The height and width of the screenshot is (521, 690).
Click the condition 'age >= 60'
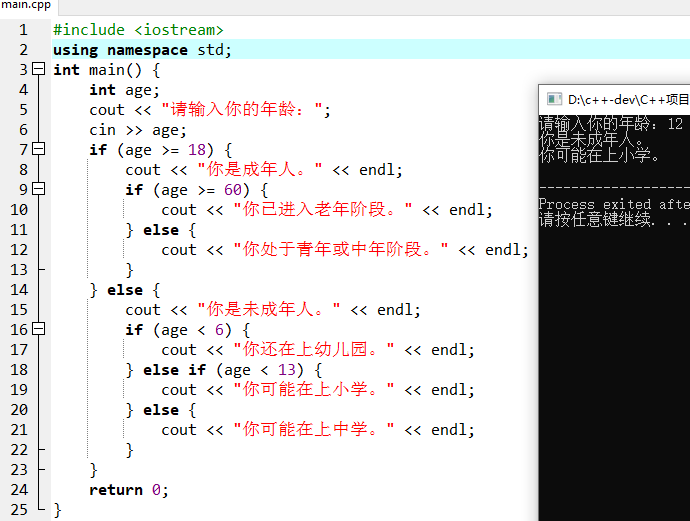point(201,190)
